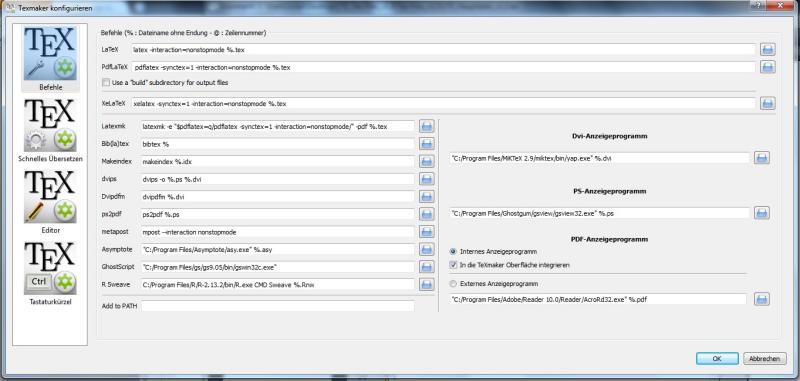The height and width of the screenshot is (381, 800).
Task: Cancel dialog with Abbrechen button
Action: click(764, 359)
